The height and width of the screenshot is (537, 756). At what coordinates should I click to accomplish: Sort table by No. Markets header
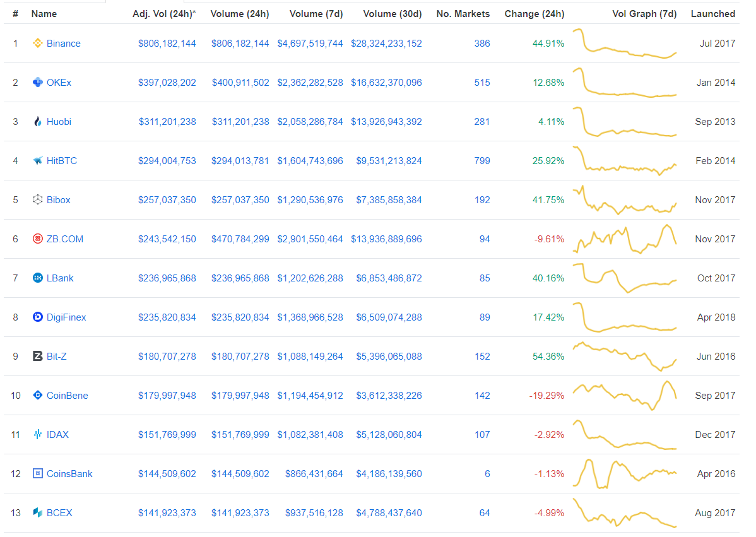(x=463, y=14)
